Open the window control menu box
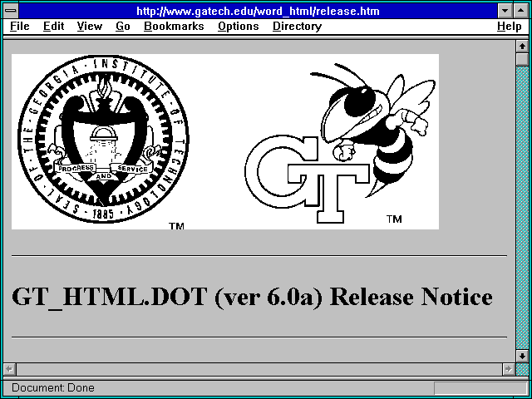The image size is (532, 399). [11, 11]
